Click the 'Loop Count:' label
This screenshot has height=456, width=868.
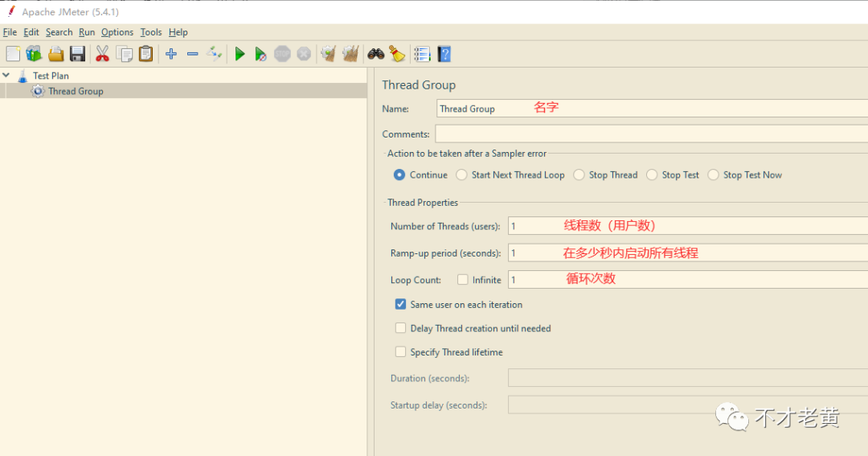click(416, 281)
